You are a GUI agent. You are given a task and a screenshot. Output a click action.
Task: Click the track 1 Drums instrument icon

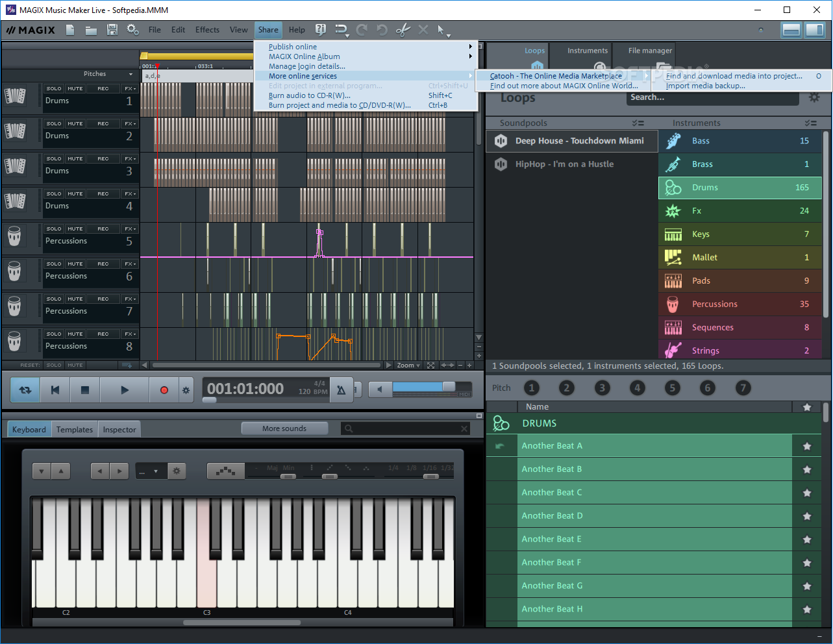pyautogui.click(x=15, y=96)
